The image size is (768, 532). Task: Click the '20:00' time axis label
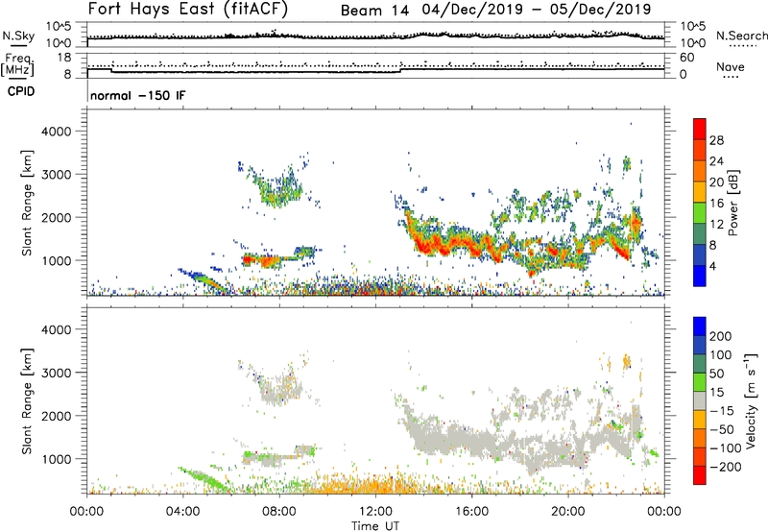pyautogui.click(x=568, y=512)
